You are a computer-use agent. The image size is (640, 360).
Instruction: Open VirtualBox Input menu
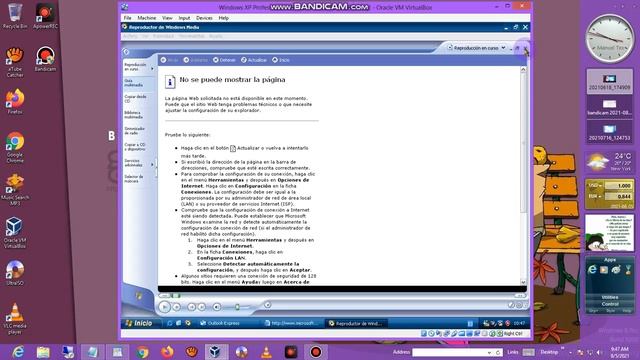tap(184, 18)
